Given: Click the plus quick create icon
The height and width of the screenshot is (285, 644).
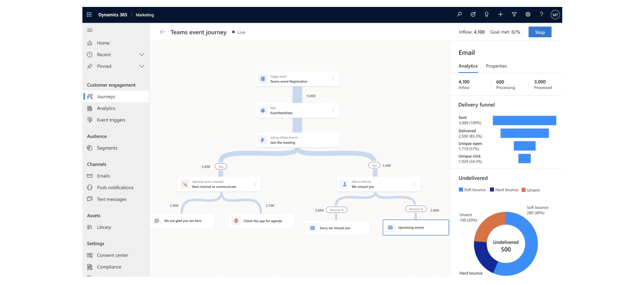Looking at the screenshot, I should 500,14.
